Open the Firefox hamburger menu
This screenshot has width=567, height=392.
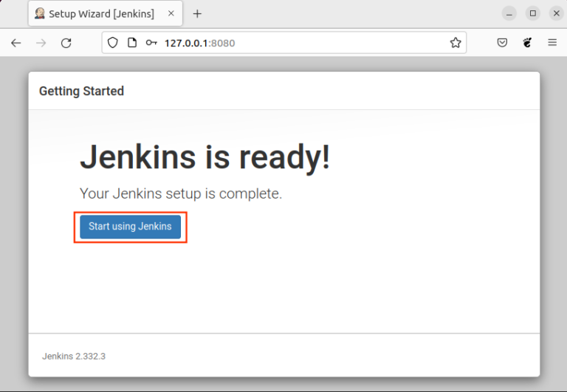tap(552, 43)
